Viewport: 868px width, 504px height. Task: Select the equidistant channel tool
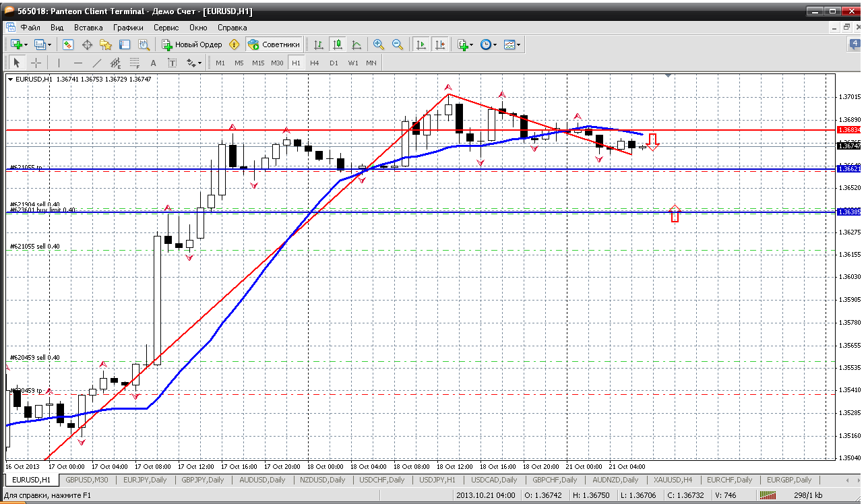(116, 63)
